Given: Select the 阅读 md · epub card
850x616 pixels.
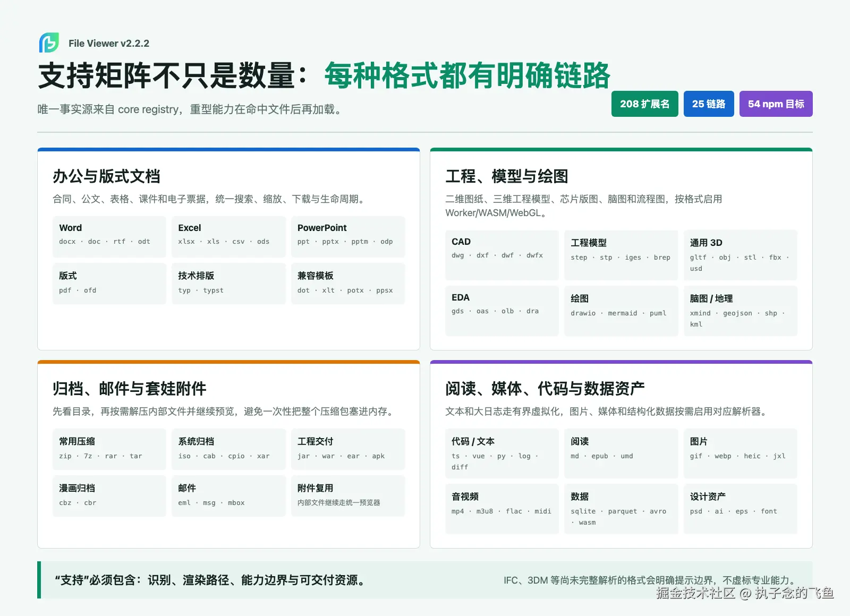Looking at the screenshot, I should (621, 454).
